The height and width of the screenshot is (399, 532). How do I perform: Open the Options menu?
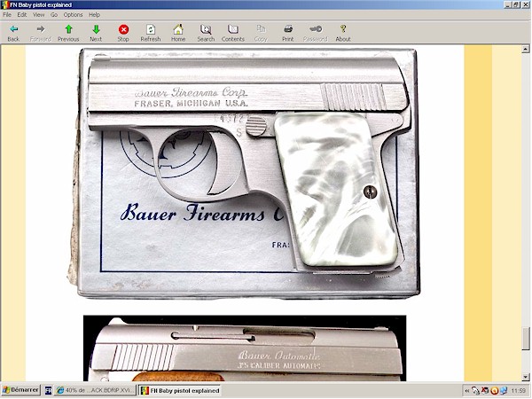tap(73, 14)
